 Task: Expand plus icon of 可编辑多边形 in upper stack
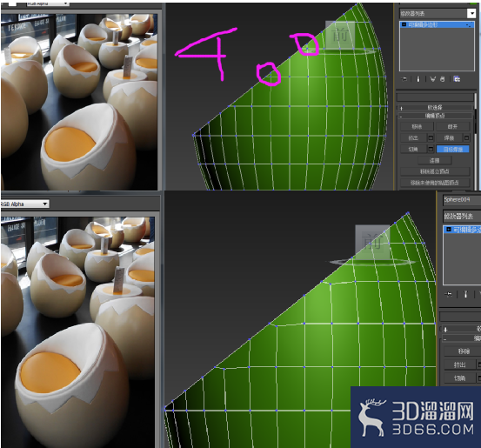404,24
